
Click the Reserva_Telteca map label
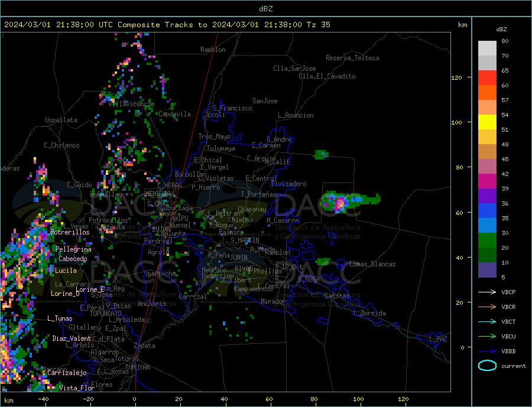pos(352,58)
